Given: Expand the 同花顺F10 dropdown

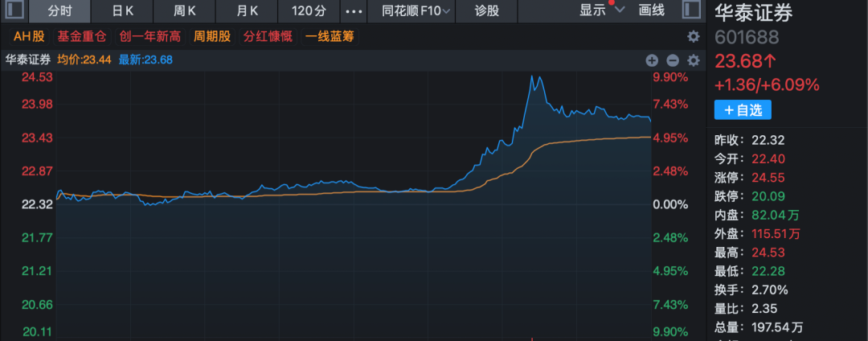Looking at the screenshot, I should (416, 10).
